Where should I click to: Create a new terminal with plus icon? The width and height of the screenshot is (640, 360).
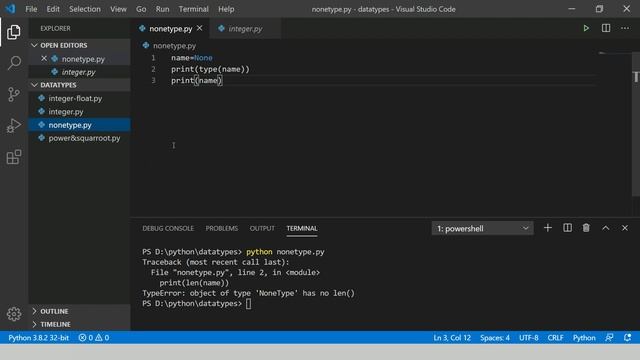(x=548, y=228)
